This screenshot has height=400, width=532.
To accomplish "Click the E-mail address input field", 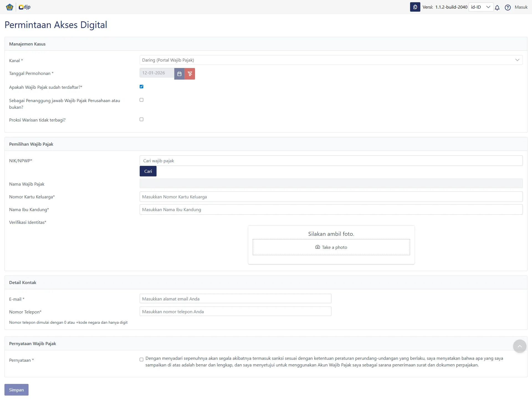I will [235, 299].
